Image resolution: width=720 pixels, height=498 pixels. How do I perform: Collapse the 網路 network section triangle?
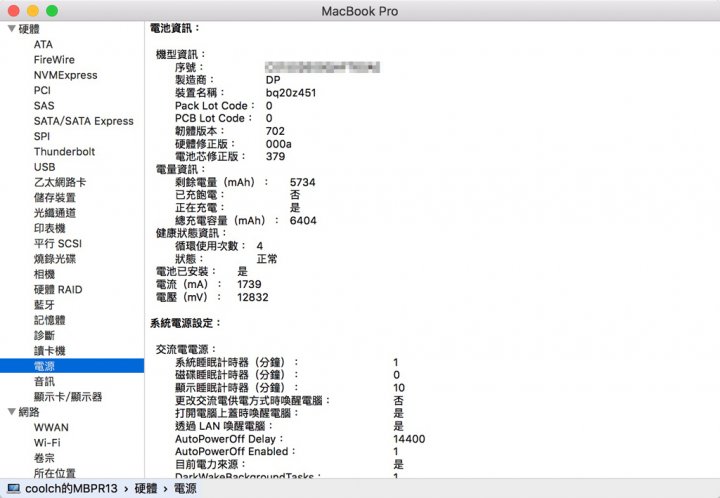[12, 412]
